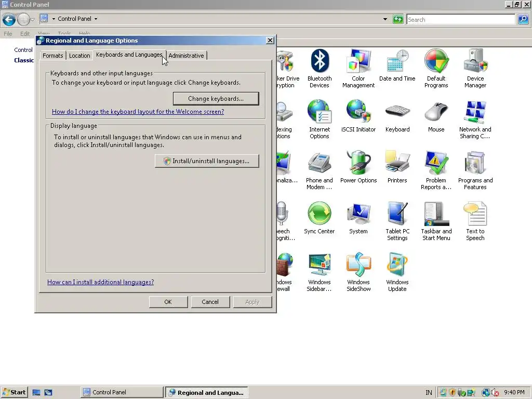This screenshot has width=532, height=399.
Task: Open Windows Update icon
Action: coord(397,272)
